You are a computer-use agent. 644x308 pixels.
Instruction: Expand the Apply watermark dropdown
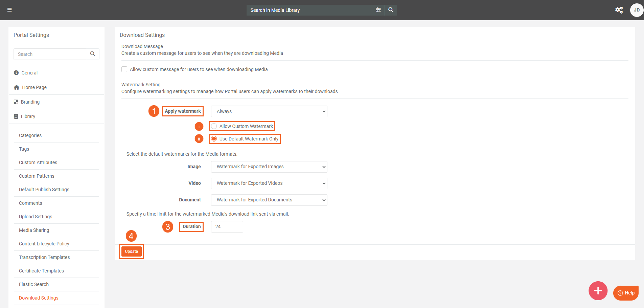coord(269,111)
